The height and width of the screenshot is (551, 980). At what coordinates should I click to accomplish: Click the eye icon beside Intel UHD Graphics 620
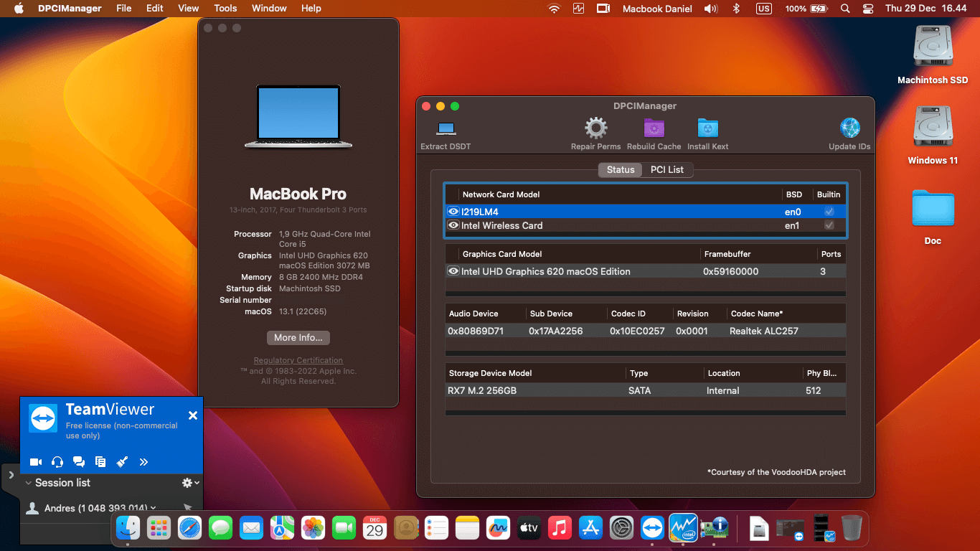(453, 271)
